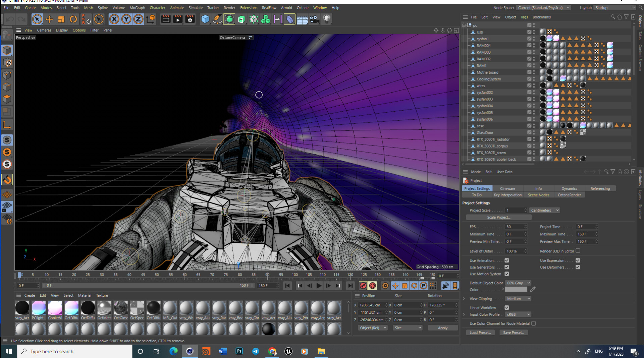Click the Play Forwards button
The image size is (644, 358).
point(319,286)
